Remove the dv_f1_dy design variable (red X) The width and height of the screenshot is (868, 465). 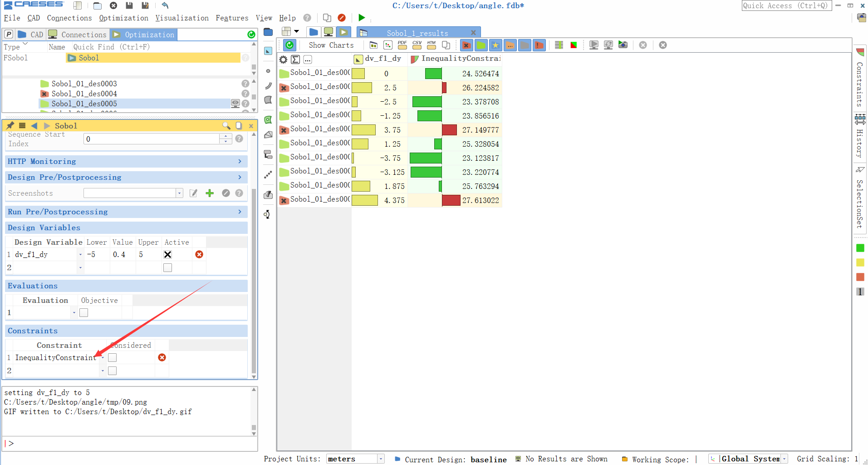(199, 254)
